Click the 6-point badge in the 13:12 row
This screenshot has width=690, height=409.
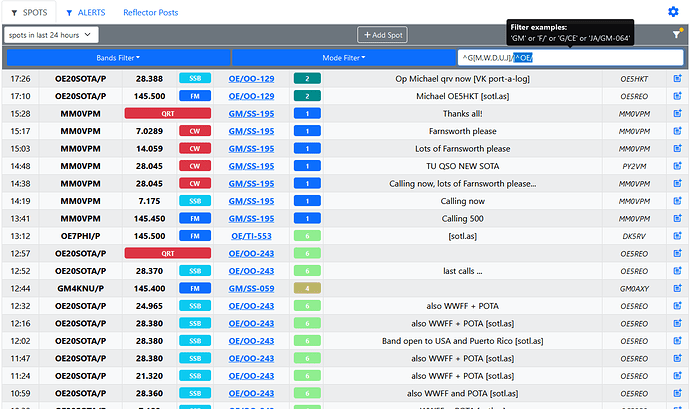click(307, 236)
